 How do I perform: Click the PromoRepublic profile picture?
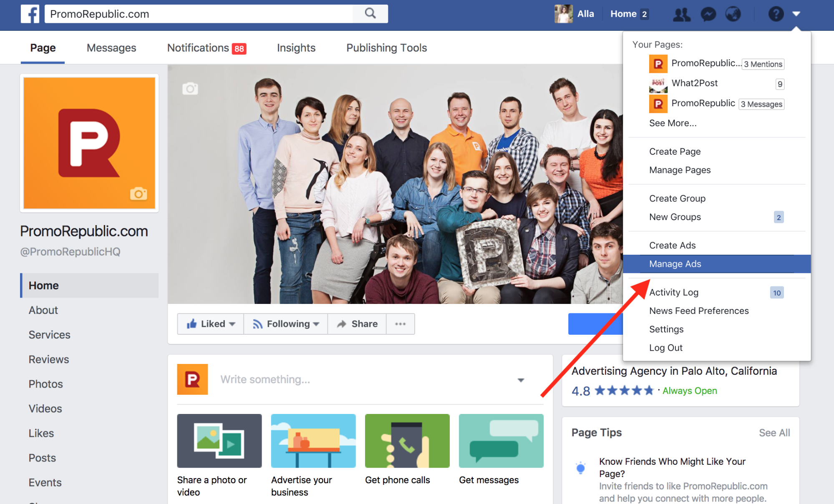coord(89,143)
